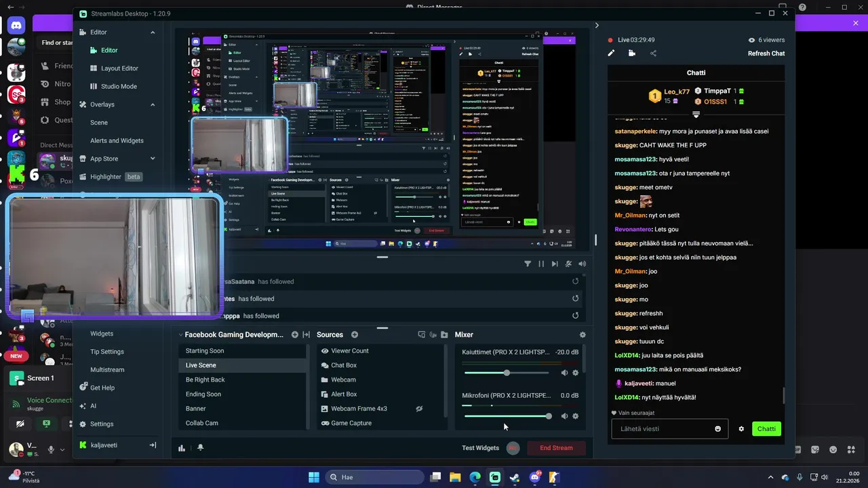Open the emoji picker in chat input
Screen dimensions: 868x488
click(718, 428)
